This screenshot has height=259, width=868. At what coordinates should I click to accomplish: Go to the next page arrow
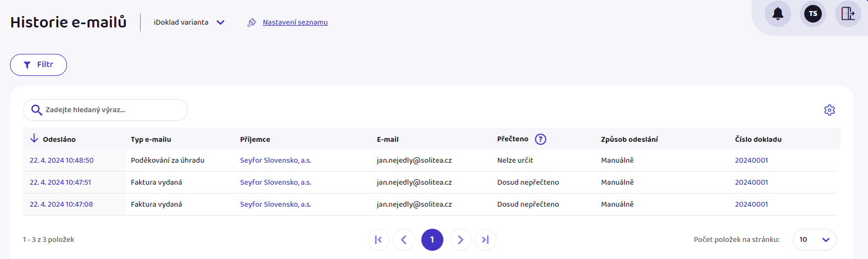pos(461,240)
